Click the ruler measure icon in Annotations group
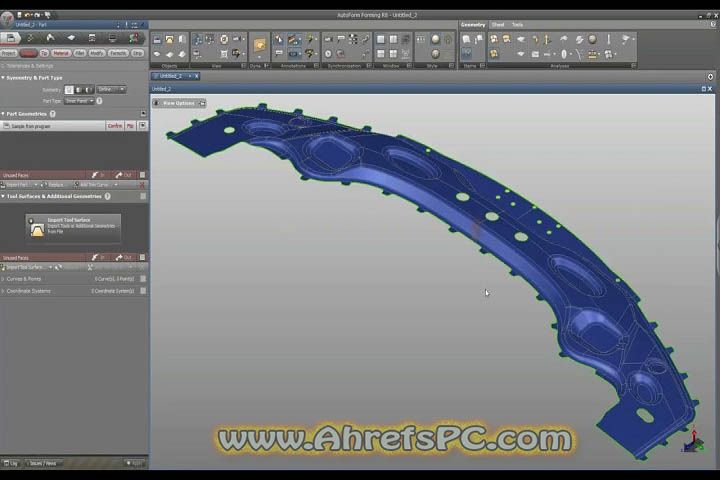 294,40
